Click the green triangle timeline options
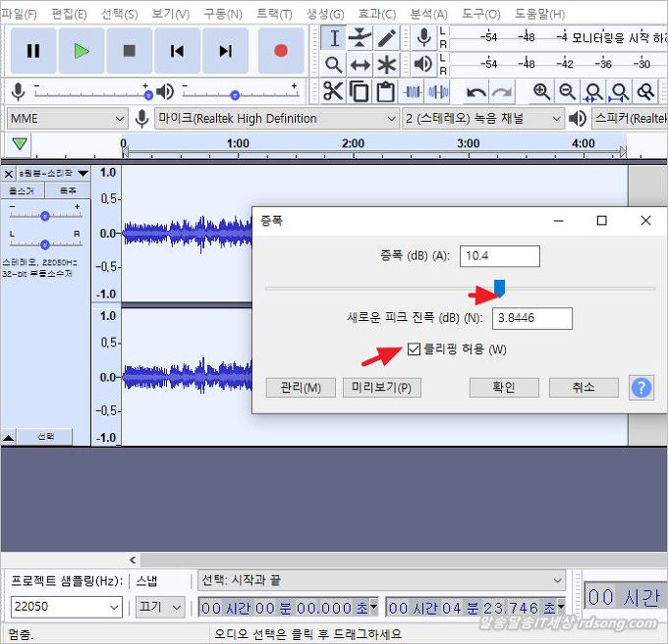This screenshot has width=668, height=644. 20,144
